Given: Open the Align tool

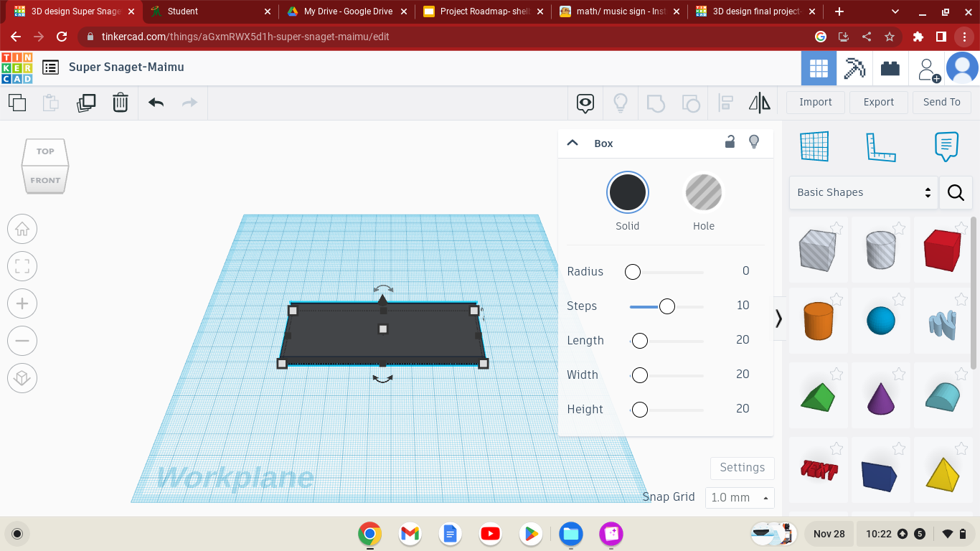Looking at the screenshot, I should 725,103.
